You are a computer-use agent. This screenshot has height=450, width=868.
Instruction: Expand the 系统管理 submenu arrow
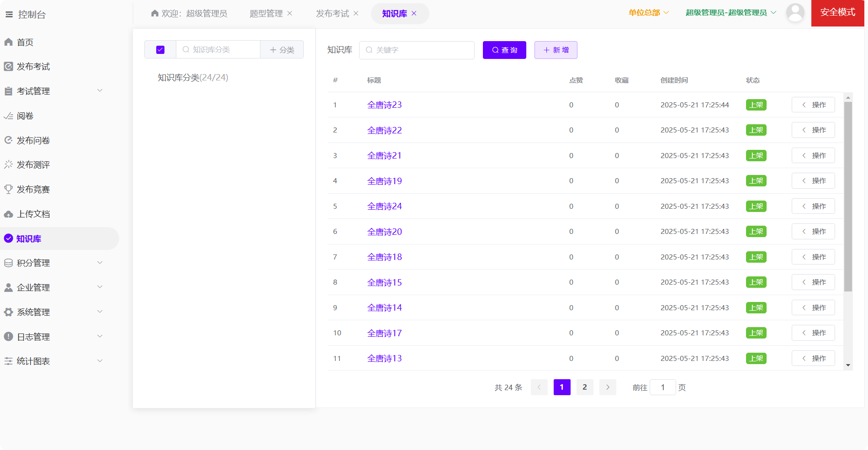pyautogui.click(x=100, y=312)
